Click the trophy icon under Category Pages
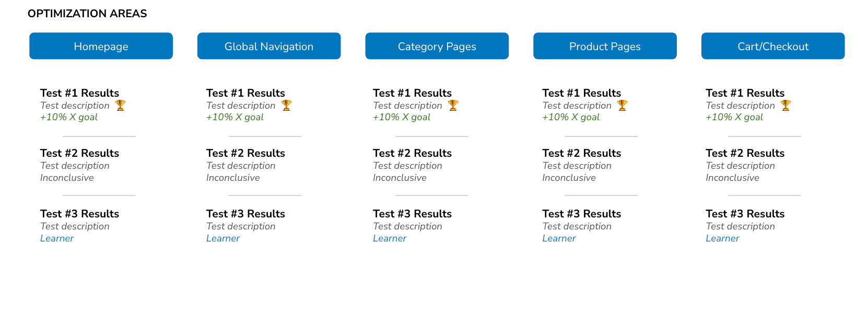The height and width of the screenshot is (323, 868). tap(453, 105)
